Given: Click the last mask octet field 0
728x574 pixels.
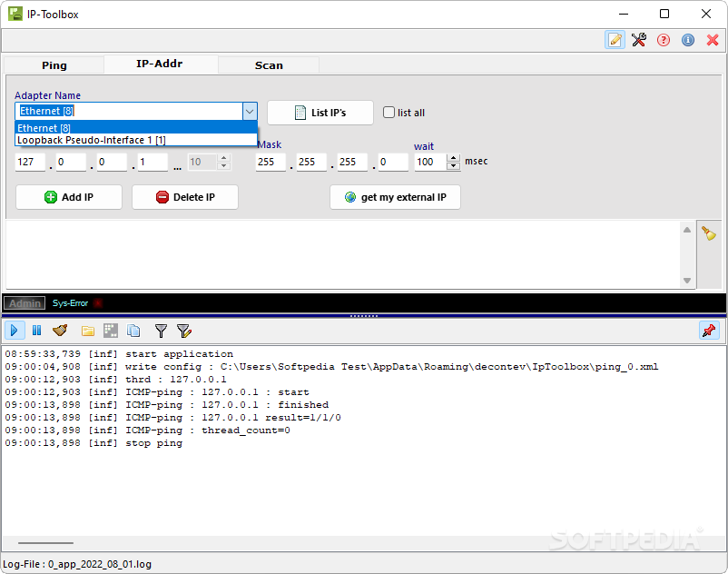Looking at the screenshot, I should (x=393, y=162).
